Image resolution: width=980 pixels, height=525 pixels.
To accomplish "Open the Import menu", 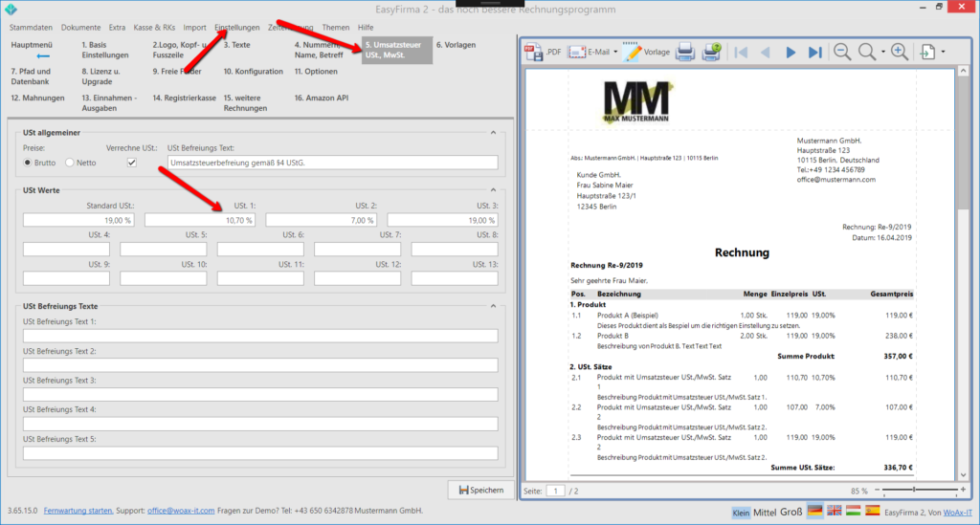I will pyautogui.click(x=194, y=28).
